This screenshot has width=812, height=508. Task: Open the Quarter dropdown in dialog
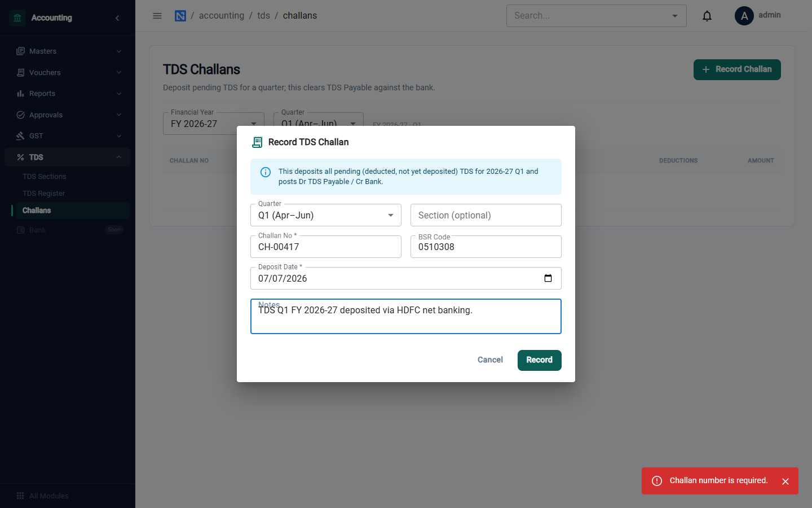[x=326, y=215]
